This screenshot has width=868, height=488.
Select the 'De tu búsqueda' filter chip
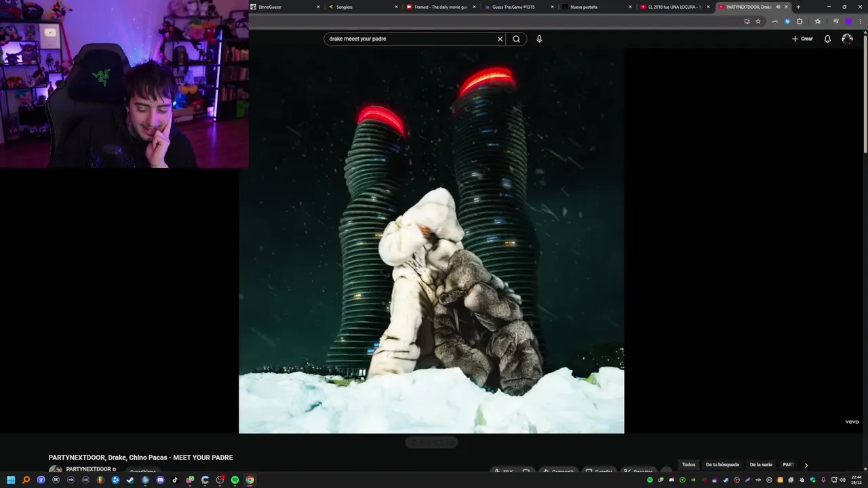point(722,465)
